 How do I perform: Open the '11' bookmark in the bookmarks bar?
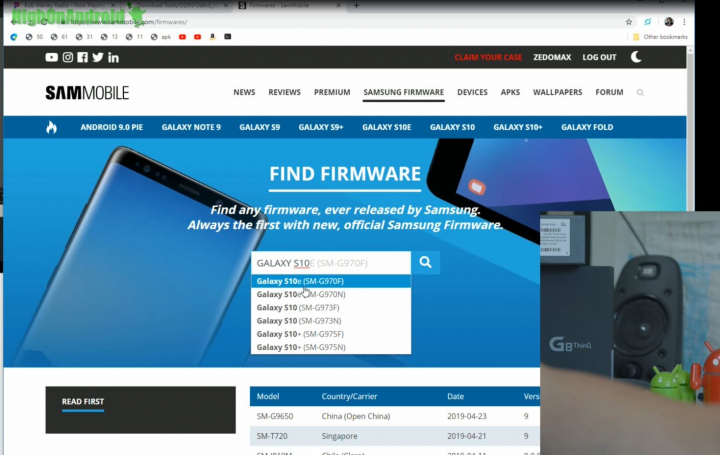click(134, 37)
